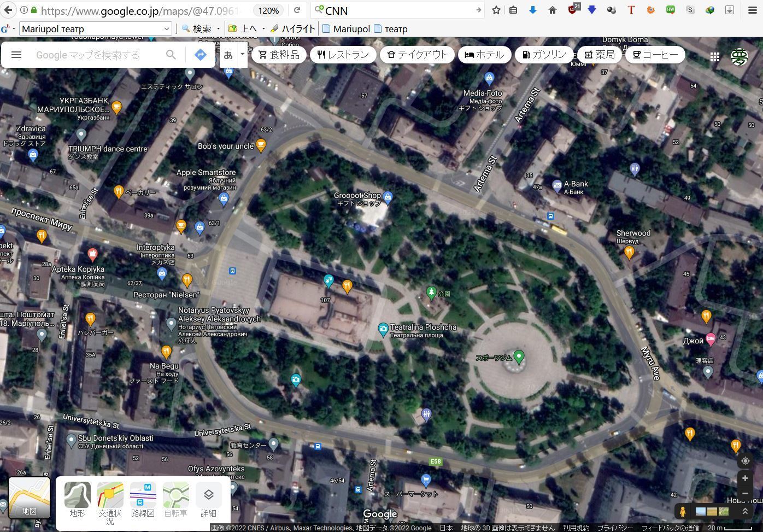Click the 日本 region link

point(447,528)
